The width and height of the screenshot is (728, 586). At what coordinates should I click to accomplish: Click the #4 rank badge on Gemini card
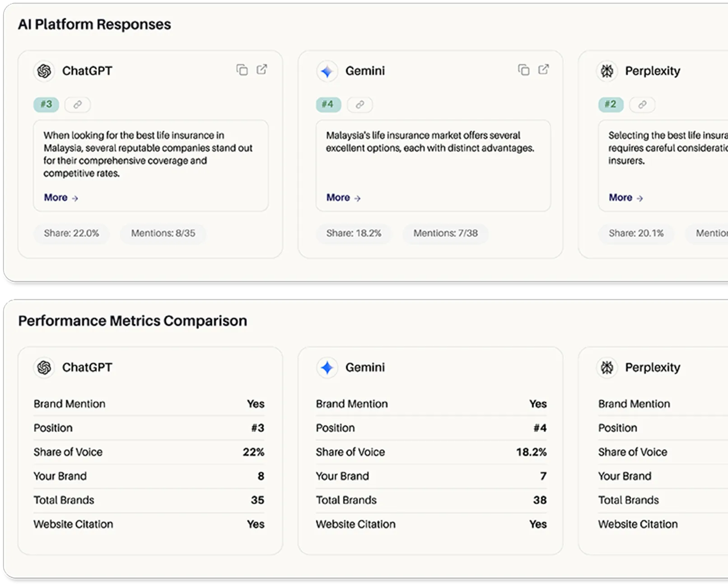pos(328,104)
